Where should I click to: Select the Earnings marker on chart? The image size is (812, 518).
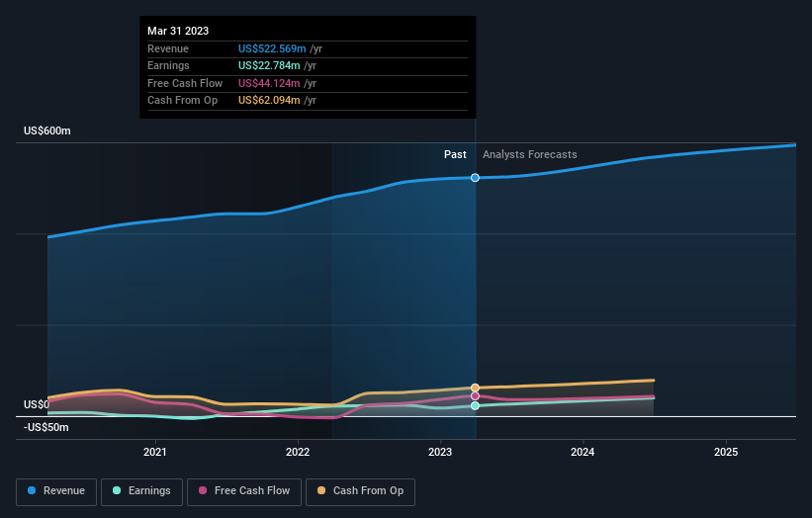pos(475,405)
